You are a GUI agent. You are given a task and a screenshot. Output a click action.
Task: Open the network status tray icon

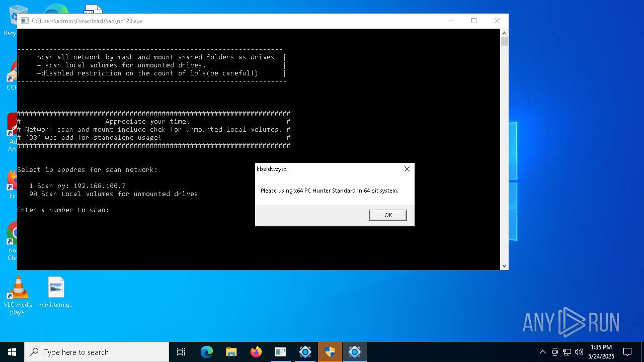567,352
